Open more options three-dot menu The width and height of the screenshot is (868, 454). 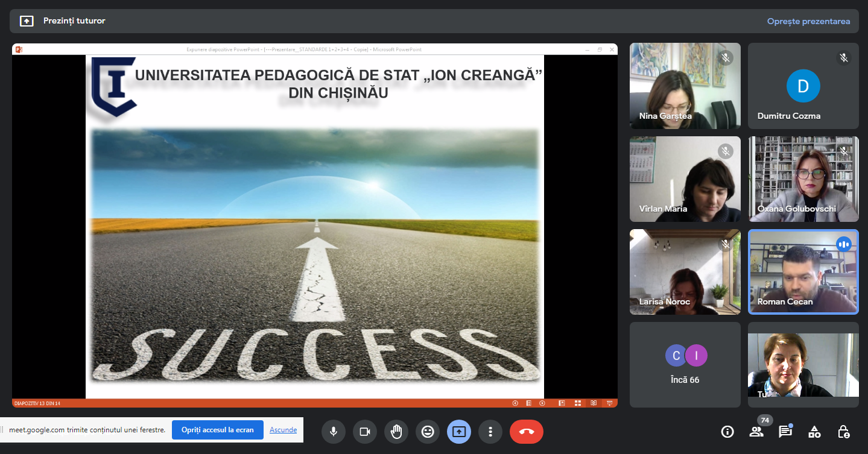coord(490,432)
